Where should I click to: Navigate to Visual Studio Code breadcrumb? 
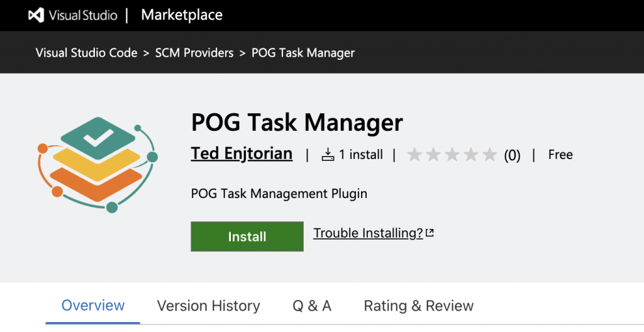click(87, 53)
